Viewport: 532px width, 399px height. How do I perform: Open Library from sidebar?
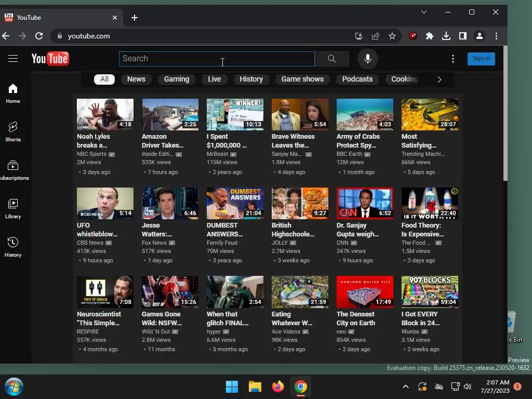(x=13, y=209)
